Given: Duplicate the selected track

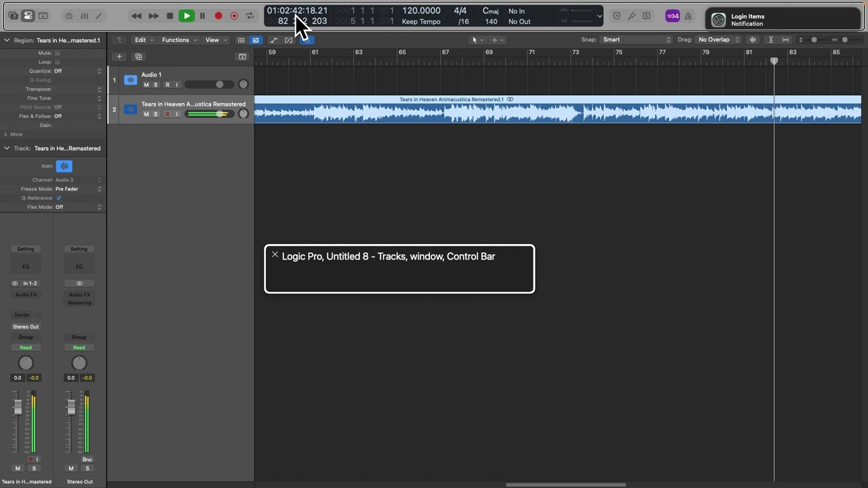Looking at the screenshot, I should (138, 57).
